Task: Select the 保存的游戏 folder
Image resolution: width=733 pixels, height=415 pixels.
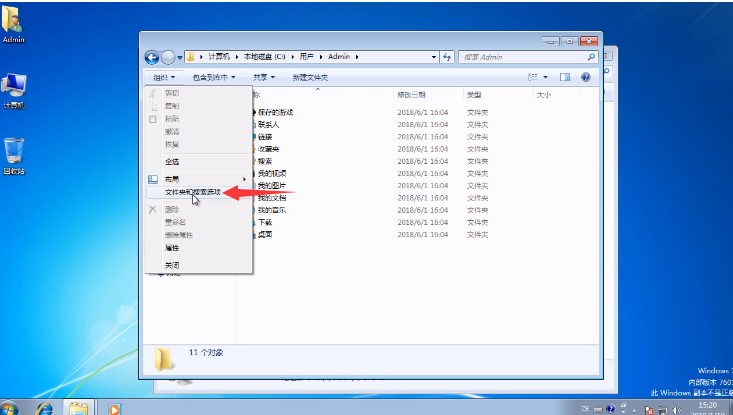Action: coord(275,112)
